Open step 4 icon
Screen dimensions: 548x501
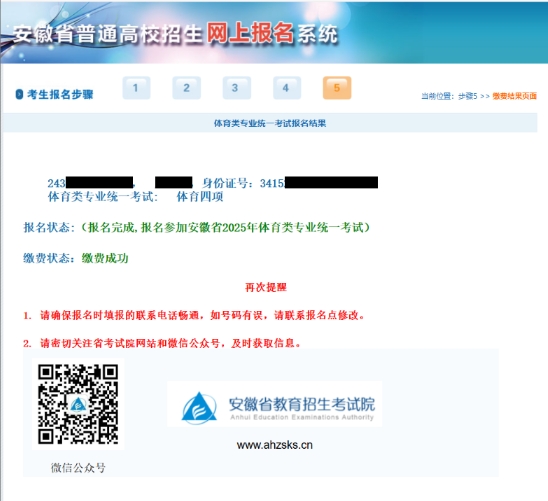tap(287, 88)
